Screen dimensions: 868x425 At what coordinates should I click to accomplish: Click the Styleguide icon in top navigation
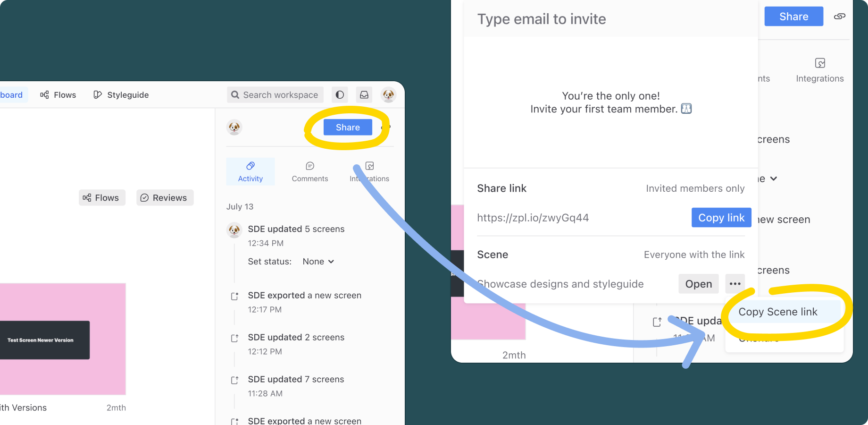98,95
